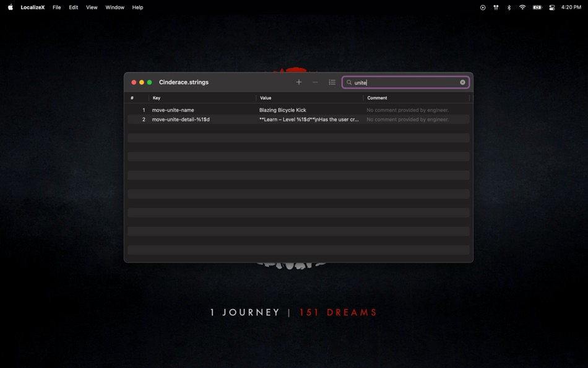Click the magnifying glass search icon

pos(349,82)
